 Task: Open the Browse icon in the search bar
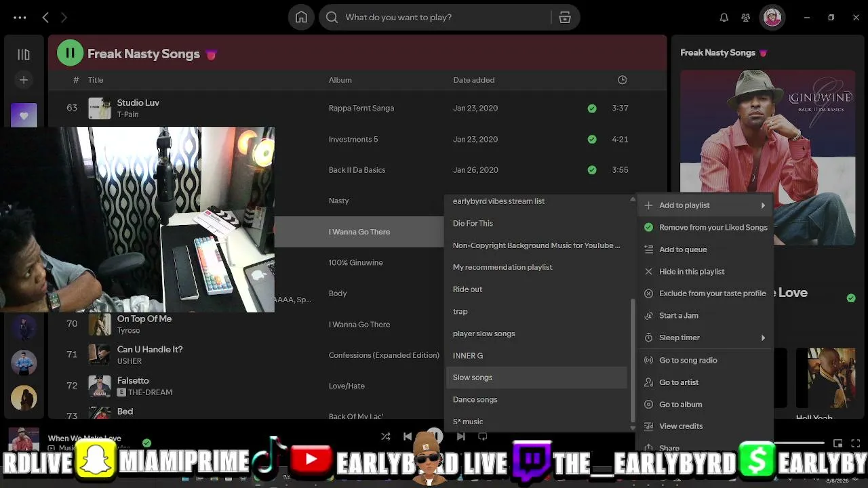coord(565,18)
